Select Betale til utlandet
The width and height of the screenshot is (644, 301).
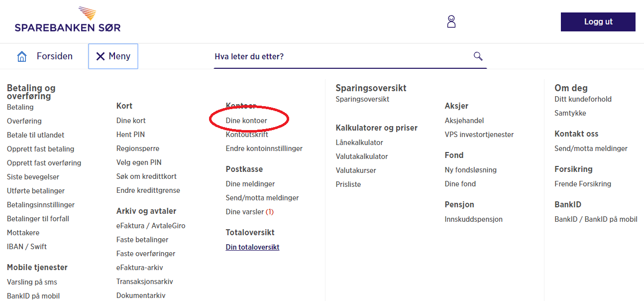[35, 135]
